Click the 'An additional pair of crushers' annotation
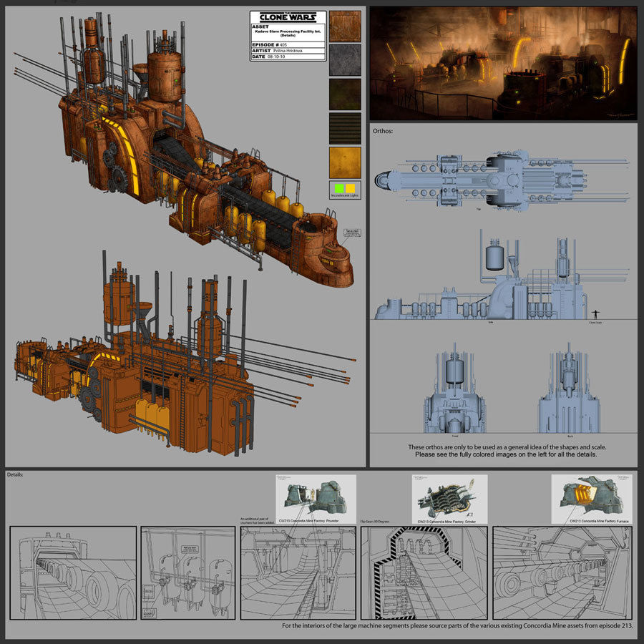Viewport: 644px width, 644px height. click(257, 520)
